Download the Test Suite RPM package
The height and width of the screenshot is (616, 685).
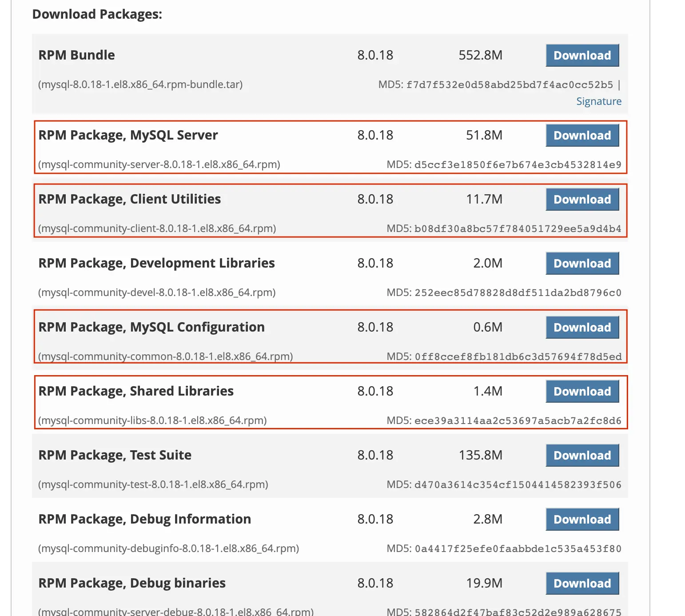tap(582, 456)
